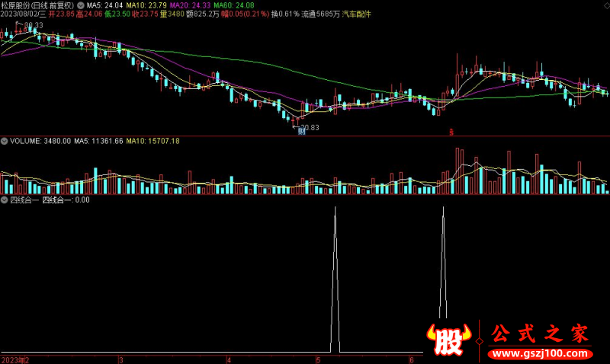610x364 pixels.
Task: Click the month 3 time axis marker
Action: point(121,360)
